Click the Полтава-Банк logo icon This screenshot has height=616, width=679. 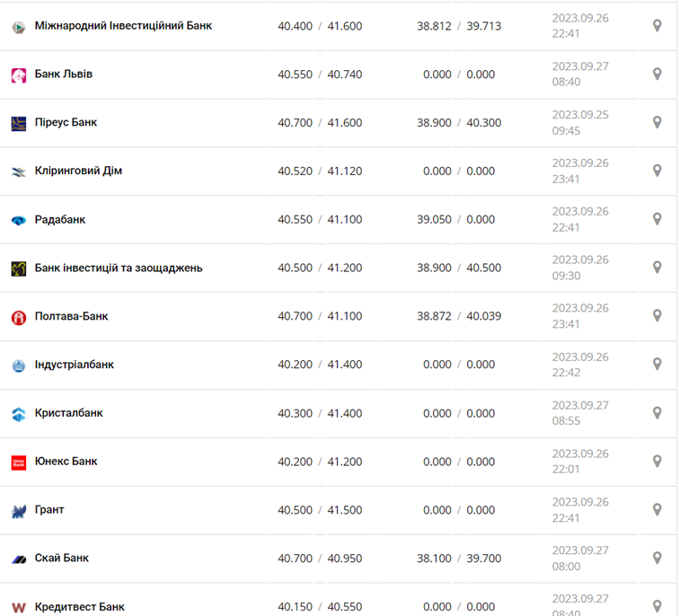[x=19, y=318]
